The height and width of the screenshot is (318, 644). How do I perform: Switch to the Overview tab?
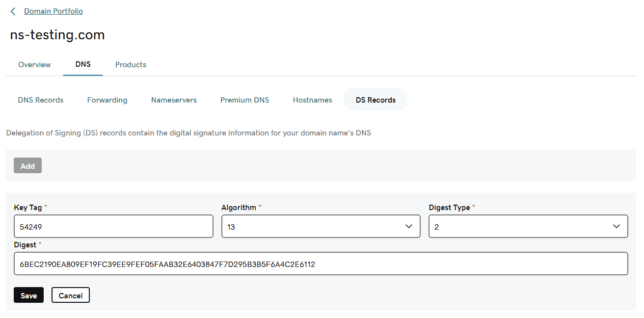click(34, 64)
